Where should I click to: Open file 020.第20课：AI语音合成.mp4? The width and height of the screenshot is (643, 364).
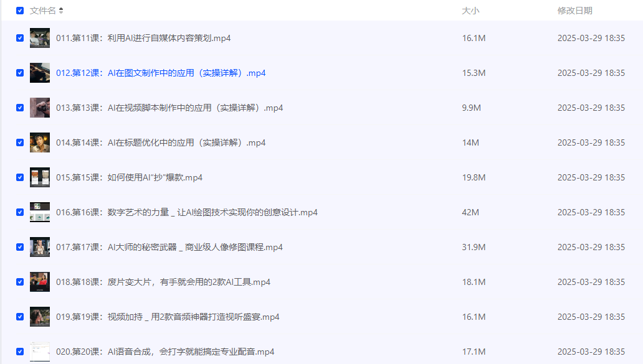click(x=165, y=352)
